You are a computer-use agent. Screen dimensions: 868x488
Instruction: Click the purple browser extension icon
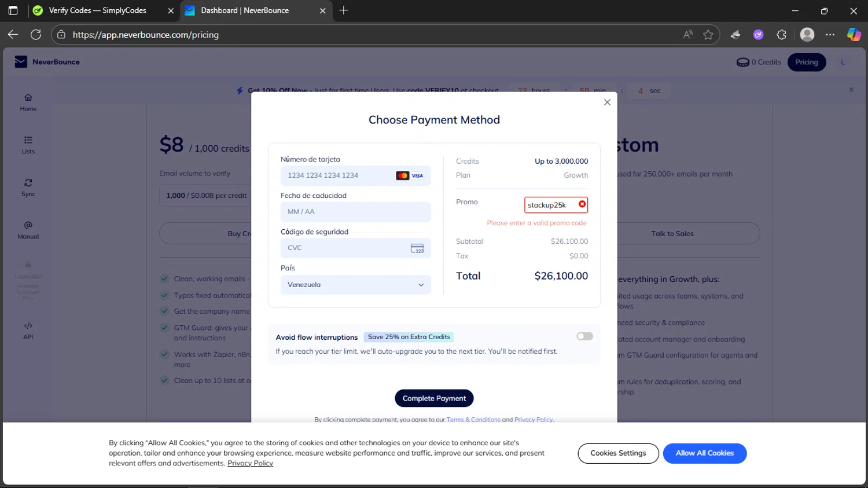click(x=759, y=35)
